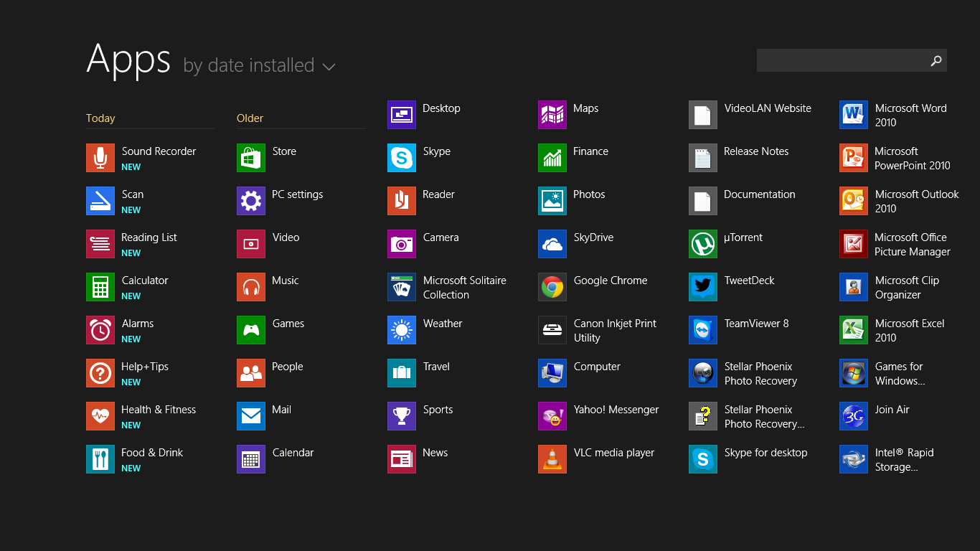The image size is (980, 551).
Task: Open the Sports trophy icon
Action: click(402, 416)
